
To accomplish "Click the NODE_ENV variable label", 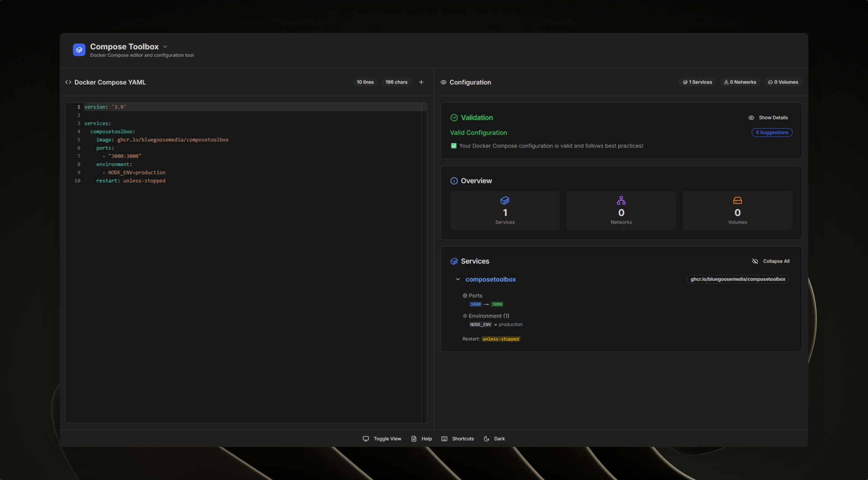I will tap(480, 325).
